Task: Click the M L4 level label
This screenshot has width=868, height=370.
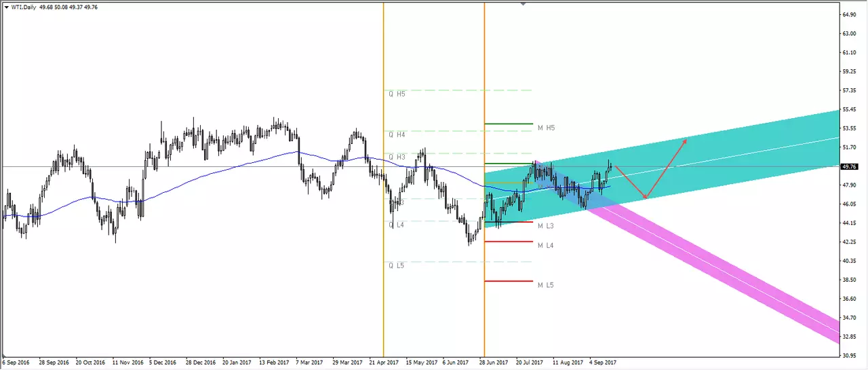Action: pos(546,245)
